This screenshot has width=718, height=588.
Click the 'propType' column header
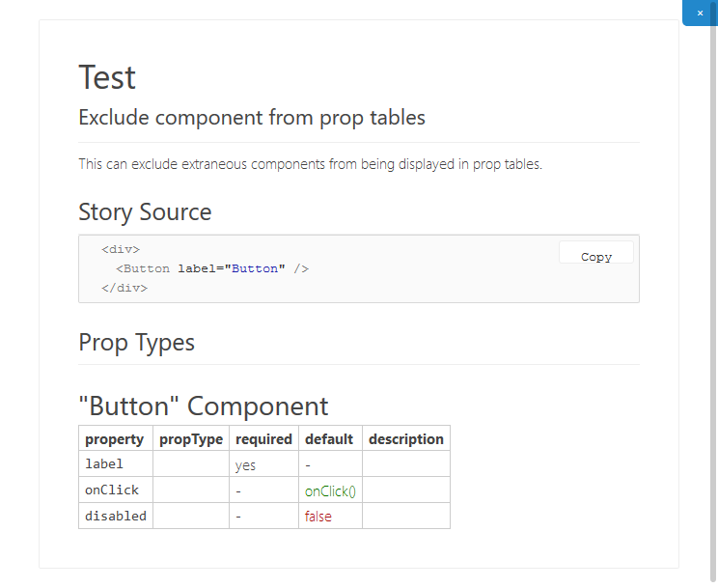(191, 438)
